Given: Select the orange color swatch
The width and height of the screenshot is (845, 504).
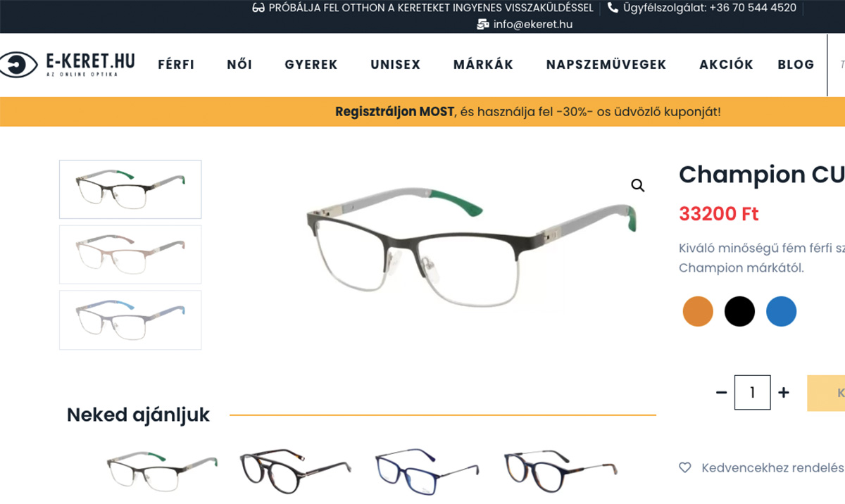Looking at the screenshot, I should tap(698, 311).
